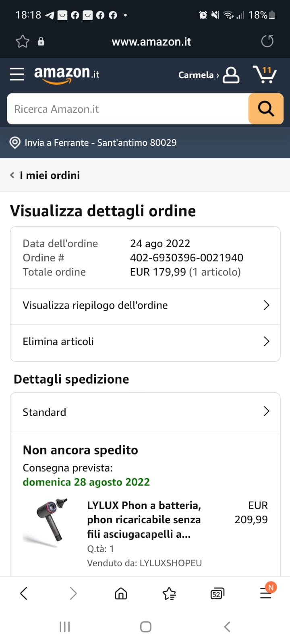Bookmark page with the star icon
This screenshot has width=290, height=644.
click(23, 41)
